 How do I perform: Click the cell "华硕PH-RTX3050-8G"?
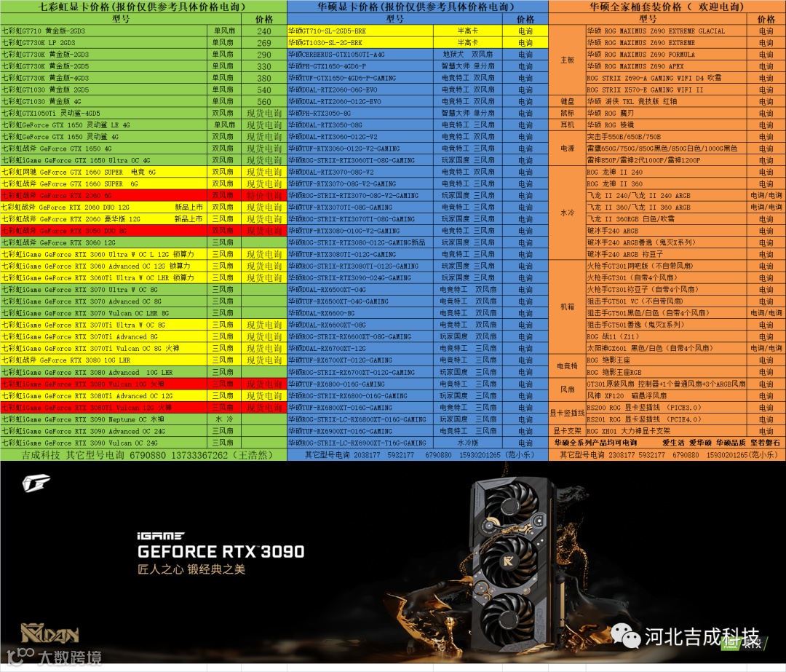pyautogui.click(x=360, y=114)
